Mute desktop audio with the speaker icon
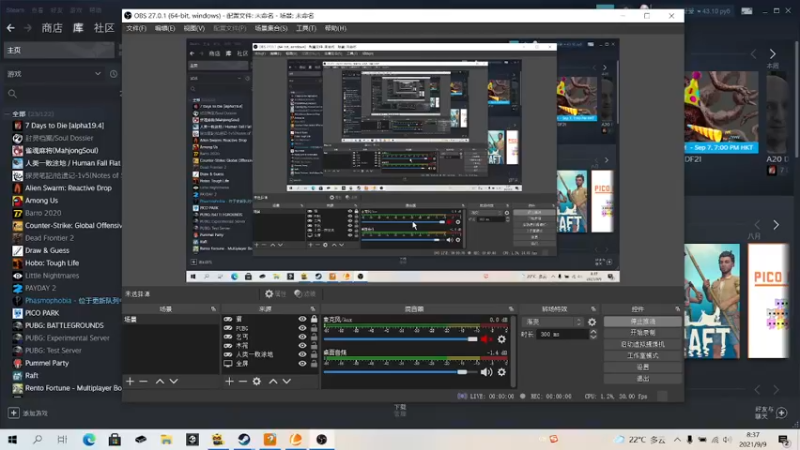Image resolution: width=800 pixels, height=450 pixels. coord(486,372)
